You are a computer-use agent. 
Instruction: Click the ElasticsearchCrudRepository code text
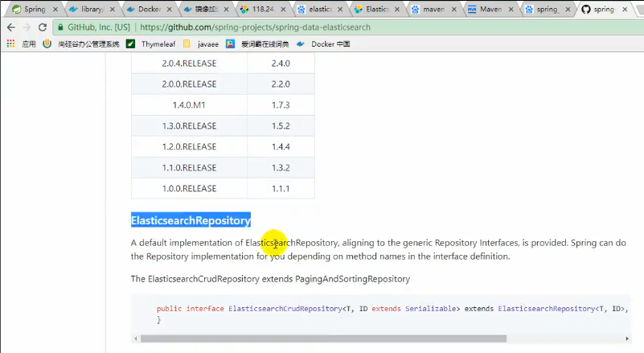pos(285,309)
